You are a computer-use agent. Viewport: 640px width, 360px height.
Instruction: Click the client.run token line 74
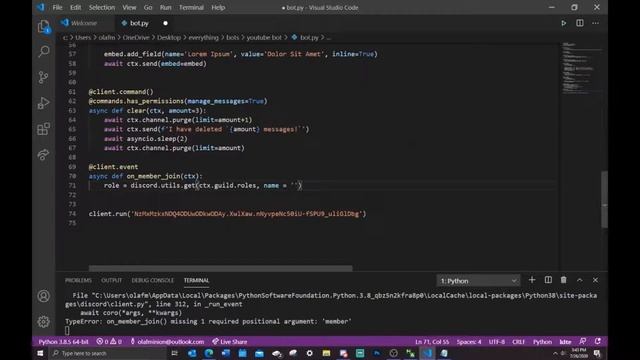(x=227, y=213)
